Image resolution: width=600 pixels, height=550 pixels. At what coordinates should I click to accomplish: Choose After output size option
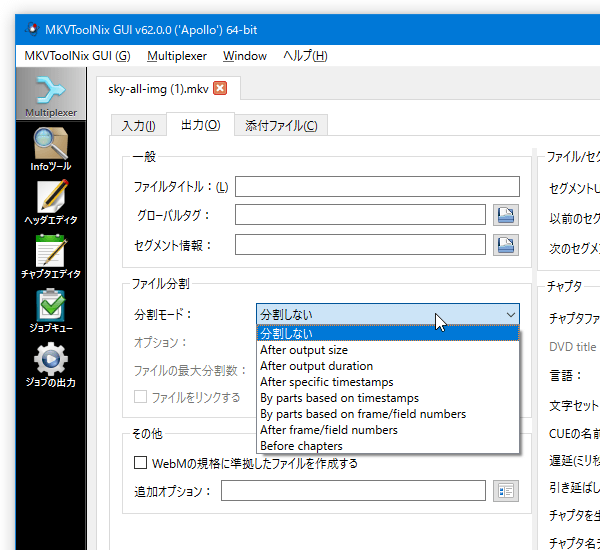388,350
